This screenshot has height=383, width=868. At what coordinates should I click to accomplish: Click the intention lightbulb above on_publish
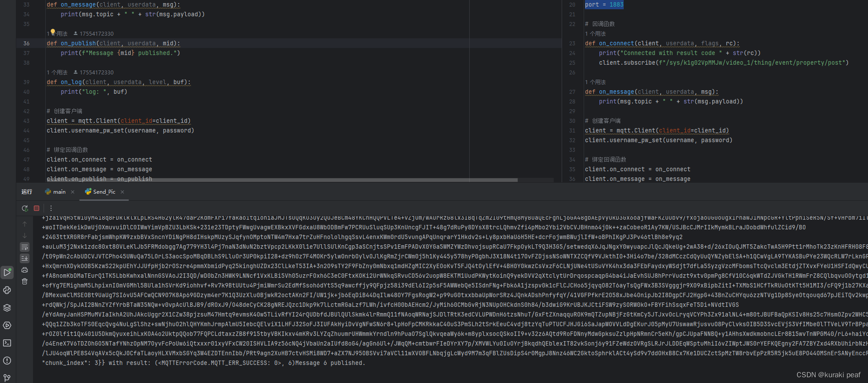click(53, 32)
